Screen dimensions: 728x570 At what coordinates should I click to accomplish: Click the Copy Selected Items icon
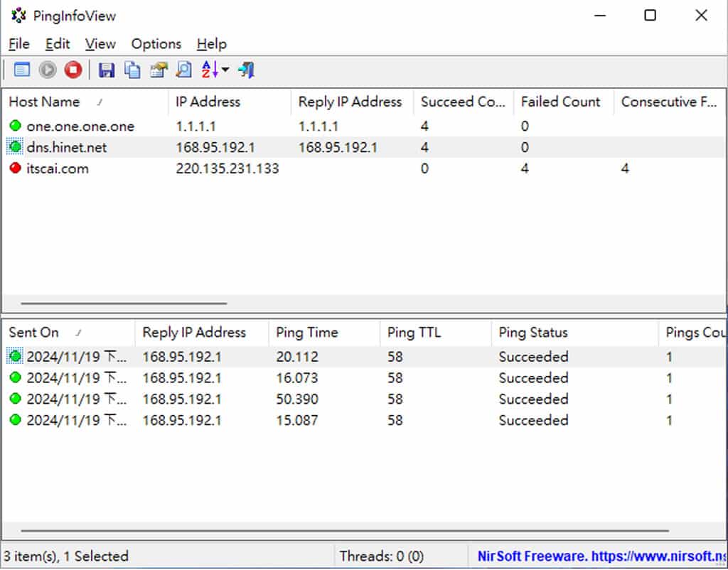(x=132, y=70)
